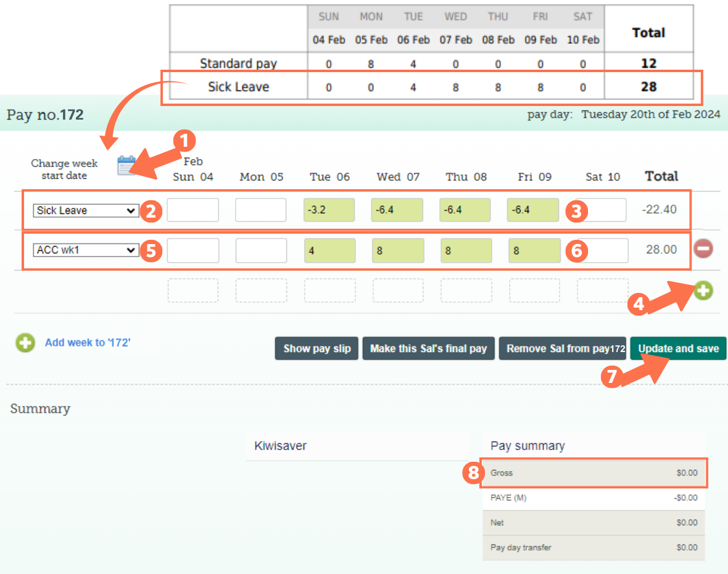This screenshot has height=574, width=728.
Task: Open the ACC wk1 pay type dropdown
Action: point(85,250)
